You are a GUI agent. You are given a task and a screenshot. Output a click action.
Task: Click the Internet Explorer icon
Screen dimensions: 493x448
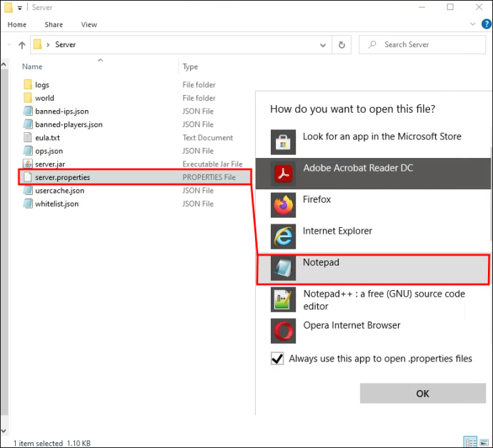tap(284, 237)
